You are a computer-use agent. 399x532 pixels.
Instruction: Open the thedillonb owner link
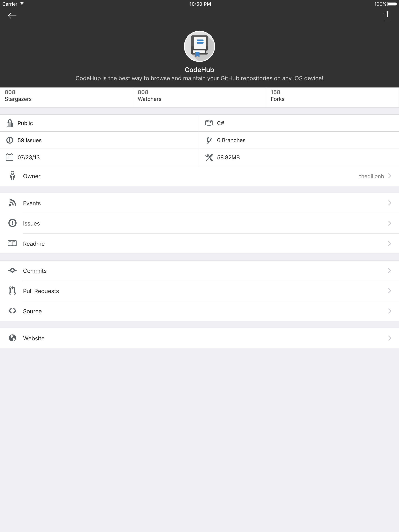pos(371,176)
